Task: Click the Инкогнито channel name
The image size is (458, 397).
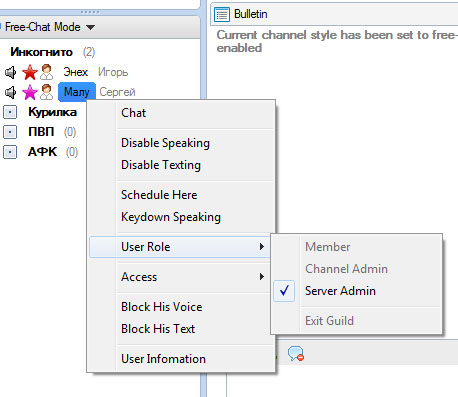Action: pos(41,52)
